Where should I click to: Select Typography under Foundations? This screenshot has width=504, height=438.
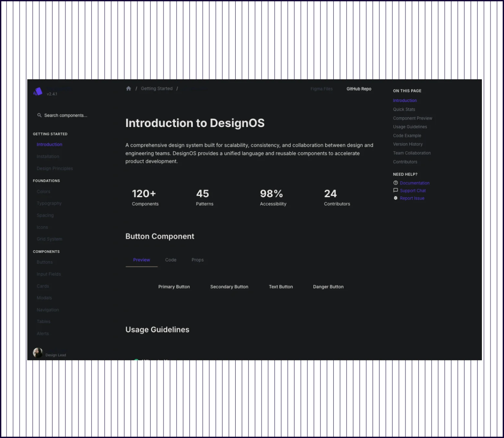[49, 203]
